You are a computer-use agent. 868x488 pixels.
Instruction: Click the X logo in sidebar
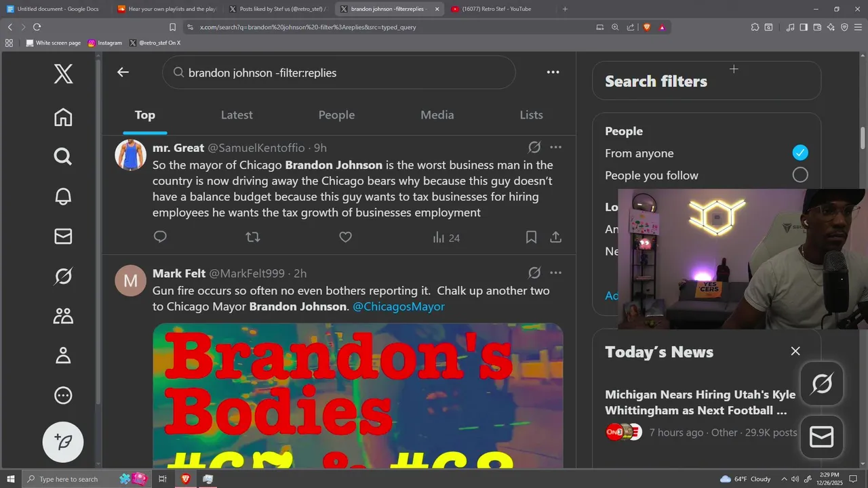pyautogui.click(x=63, y=73)
